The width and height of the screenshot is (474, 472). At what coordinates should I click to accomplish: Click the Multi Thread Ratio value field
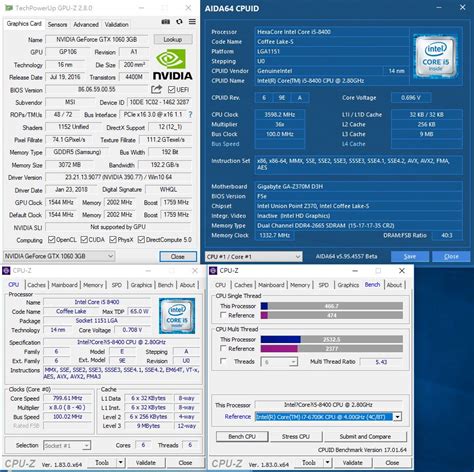381,362
